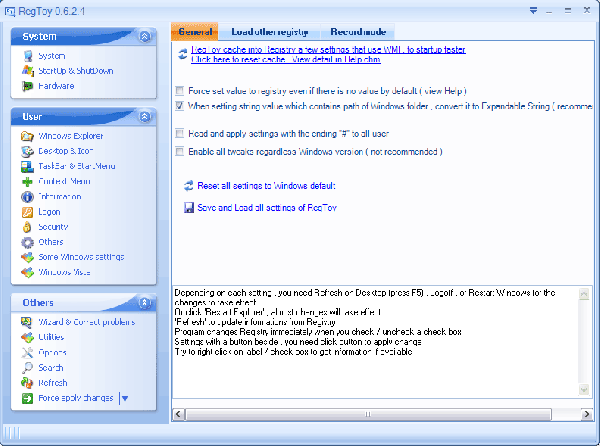The width and height of the screenshot is (600, 446).
Task: Check Enable all tweaks regardless Windows version
Action: click(x=179, y=151)
